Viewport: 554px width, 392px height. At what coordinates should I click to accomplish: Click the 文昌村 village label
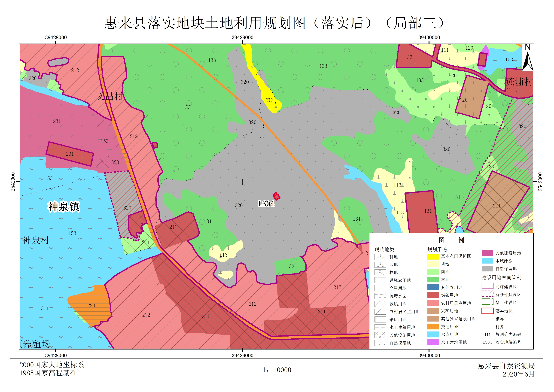click(x=110, y=96)
